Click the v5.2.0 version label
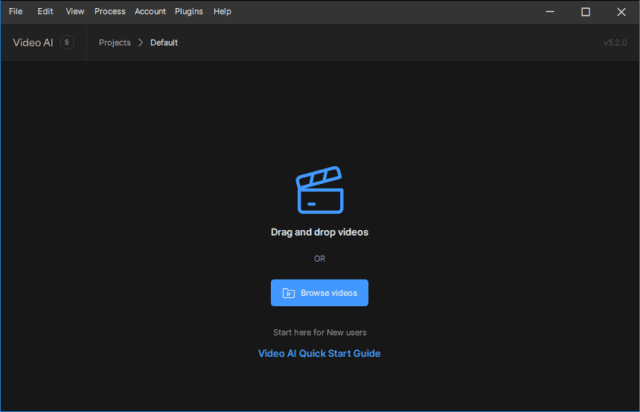 click(614, 43)
